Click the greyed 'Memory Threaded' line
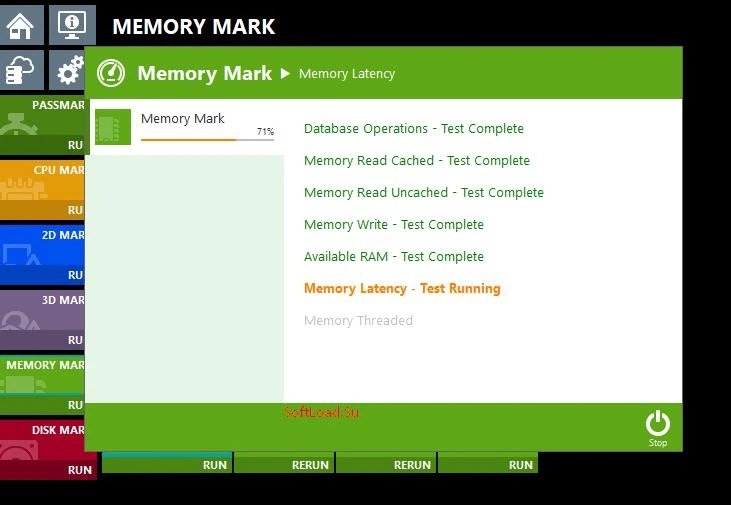The height and width of the screenshot is (505, 731). pos(358,321)
